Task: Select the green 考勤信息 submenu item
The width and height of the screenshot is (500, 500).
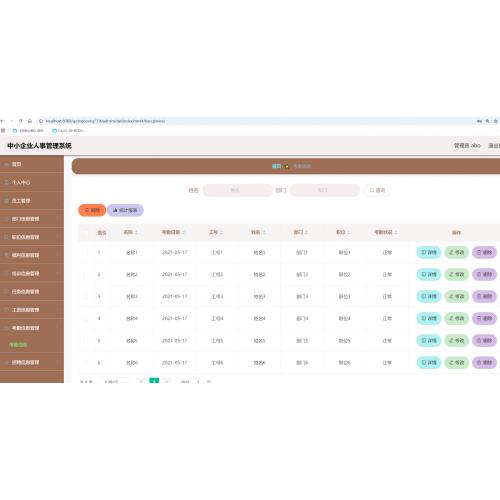Action: pyautogui.click(x=18, y=345)
